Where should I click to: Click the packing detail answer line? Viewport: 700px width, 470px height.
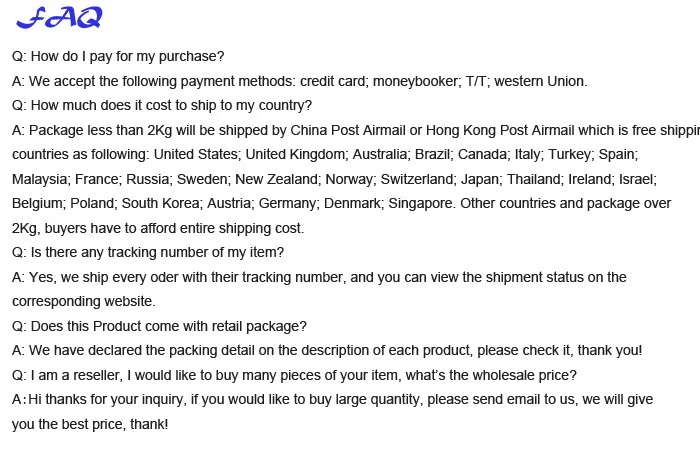coord(327,351)
